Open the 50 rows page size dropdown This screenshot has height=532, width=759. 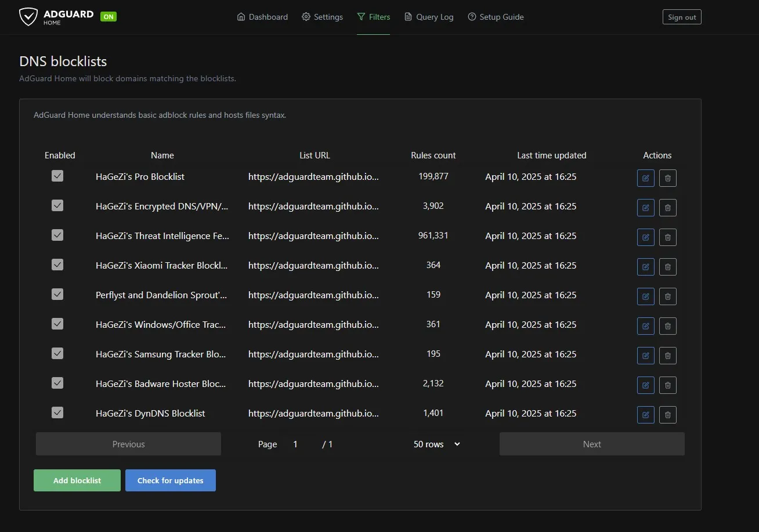pyautogui.click(x=436, y=444)
